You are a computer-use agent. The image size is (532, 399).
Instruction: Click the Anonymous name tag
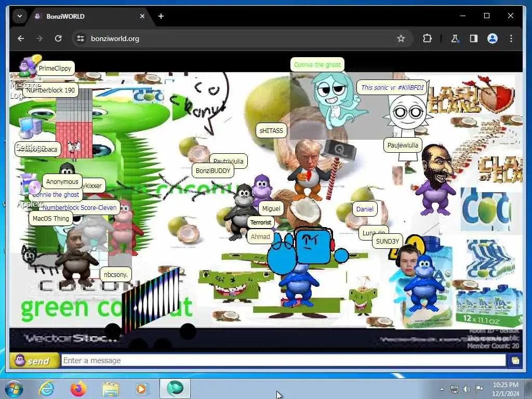click(x=62, y=181)
